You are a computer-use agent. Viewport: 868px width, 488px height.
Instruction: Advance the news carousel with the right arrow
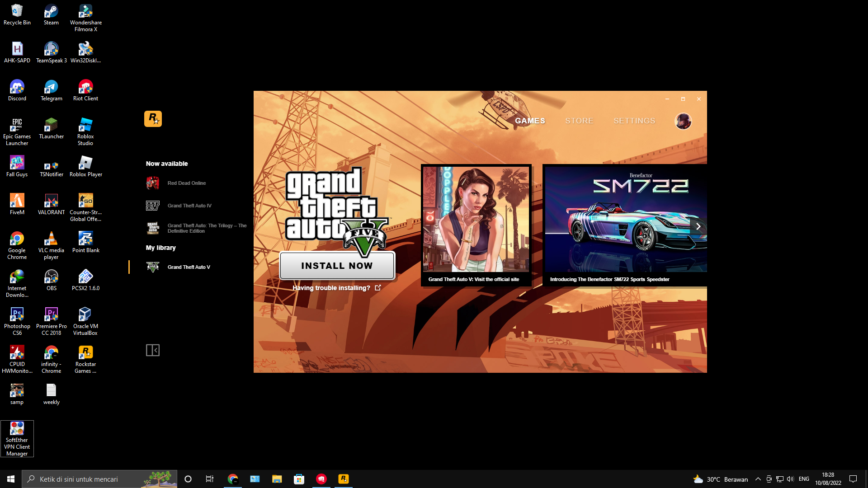pyautogui.click(x=698, y=226)
